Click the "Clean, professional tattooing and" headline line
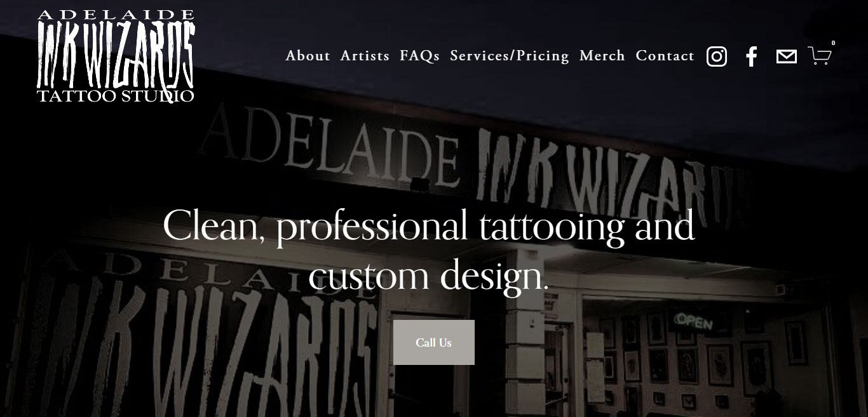Viewport: 868px width, 417px height. (x=429, y=226)
